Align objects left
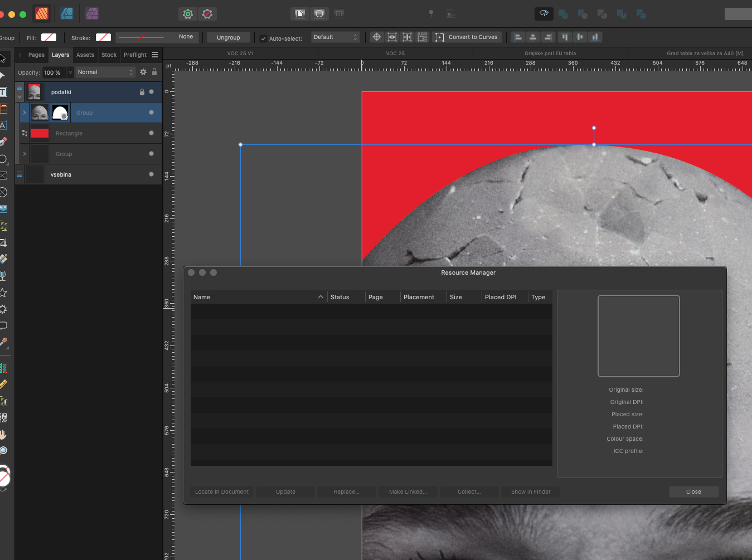The image size is (752, 560). click(x=518, y=37)
